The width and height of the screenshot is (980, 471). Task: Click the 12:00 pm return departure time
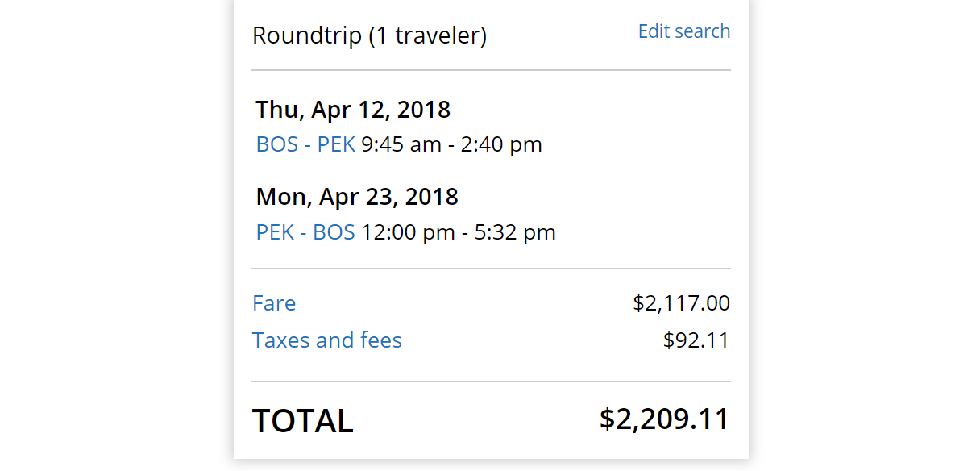408,232
